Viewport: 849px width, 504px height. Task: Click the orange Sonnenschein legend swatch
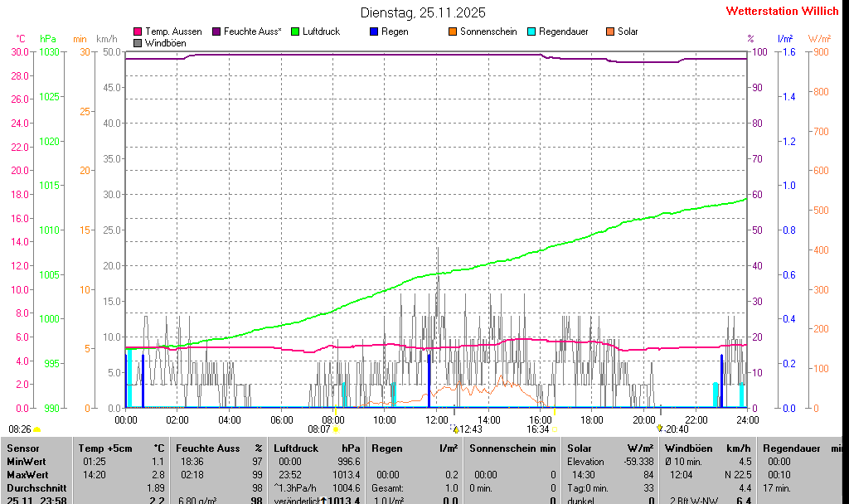click(x=453, y=31)
